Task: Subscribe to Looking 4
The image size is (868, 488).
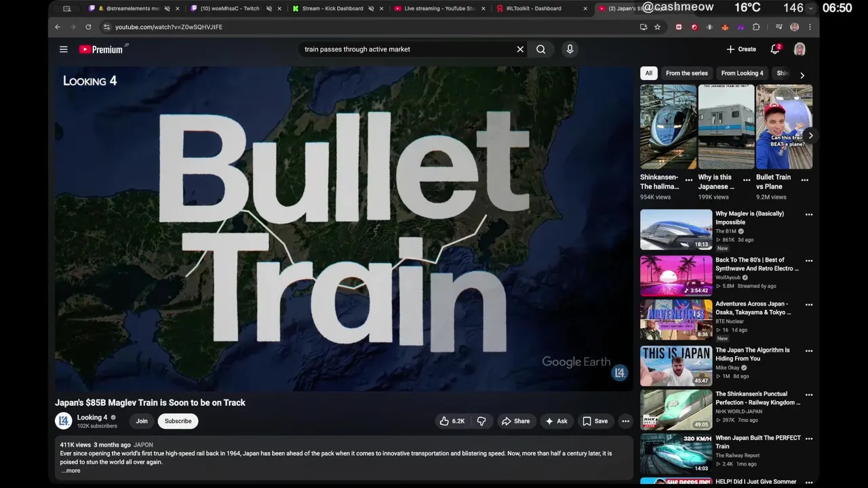Action: click(x=178, y=421)
